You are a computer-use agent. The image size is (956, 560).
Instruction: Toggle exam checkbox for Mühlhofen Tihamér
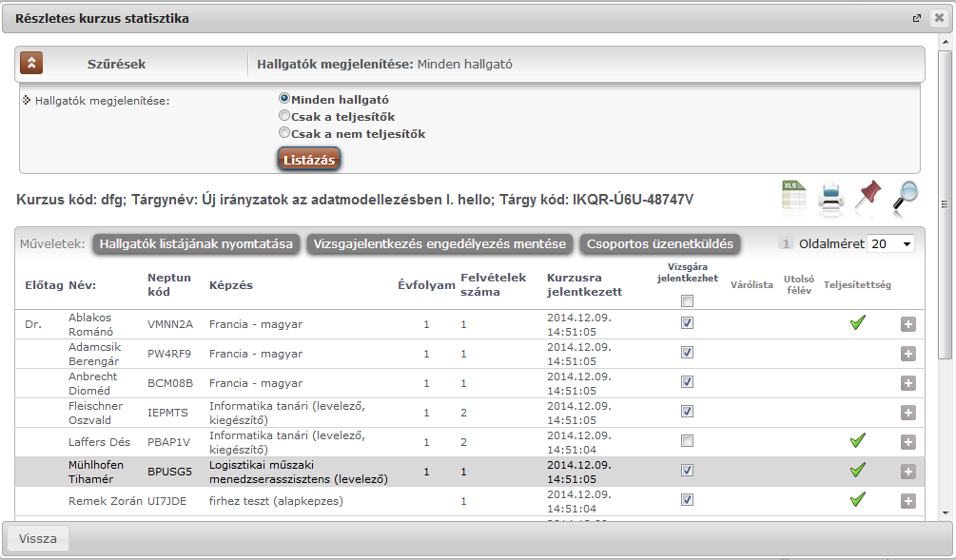[687, 470]
